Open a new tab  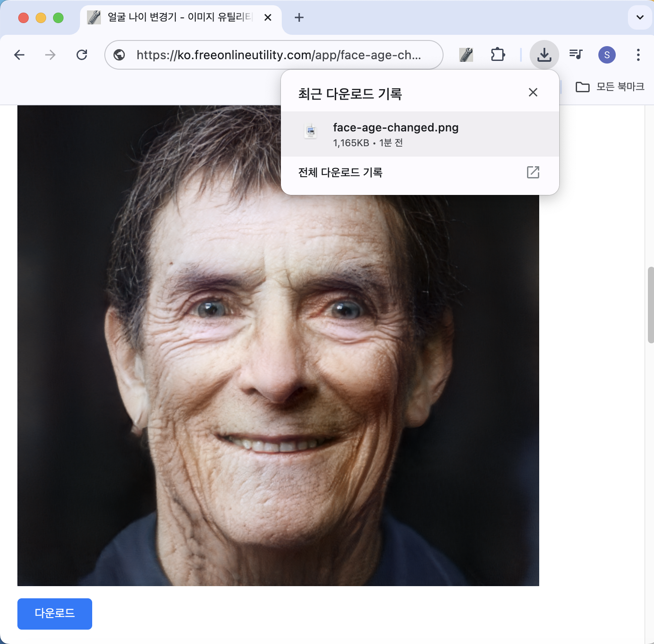click(x=299, y=17)
